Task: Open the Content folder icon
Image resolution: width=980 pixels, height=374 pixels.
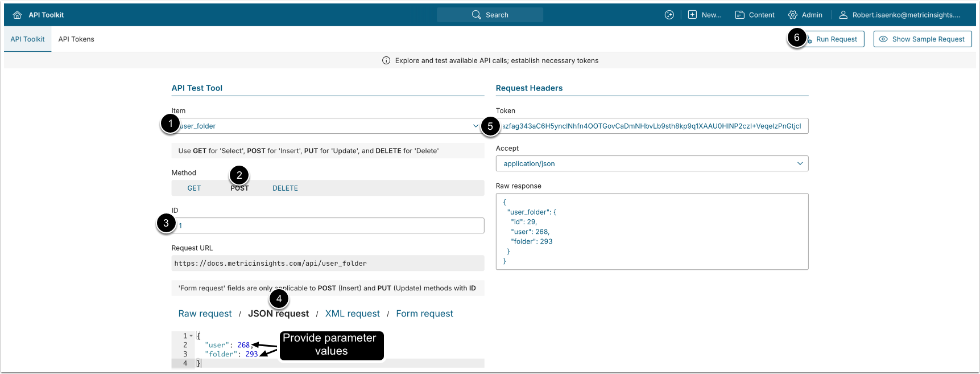Action: [739, 15]
